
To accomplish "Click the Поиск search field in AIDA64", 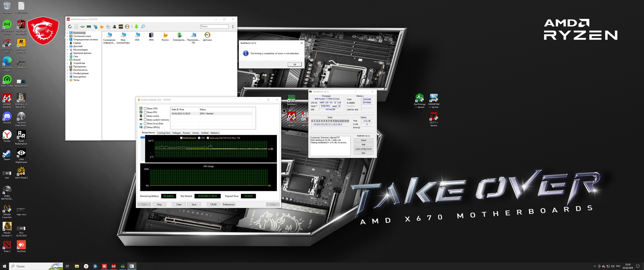I will [214, 26].
